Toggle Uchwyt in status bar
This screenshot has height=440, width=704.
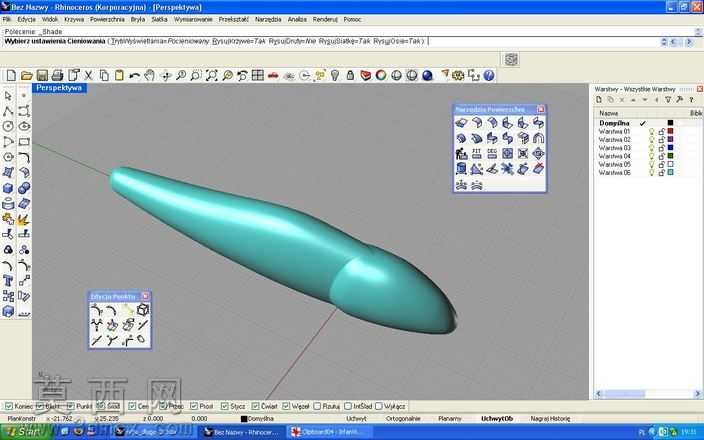tap(356, 418)
